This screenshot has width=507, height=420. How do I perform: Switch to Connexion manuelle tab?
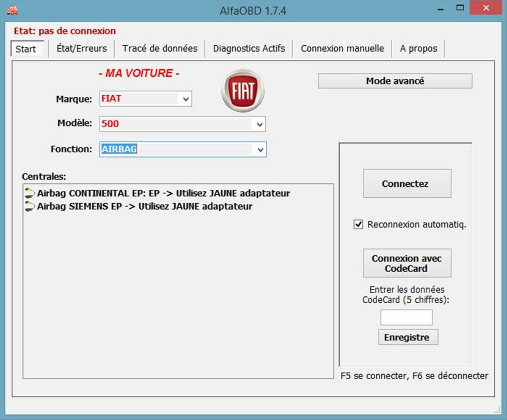(342, 48)
